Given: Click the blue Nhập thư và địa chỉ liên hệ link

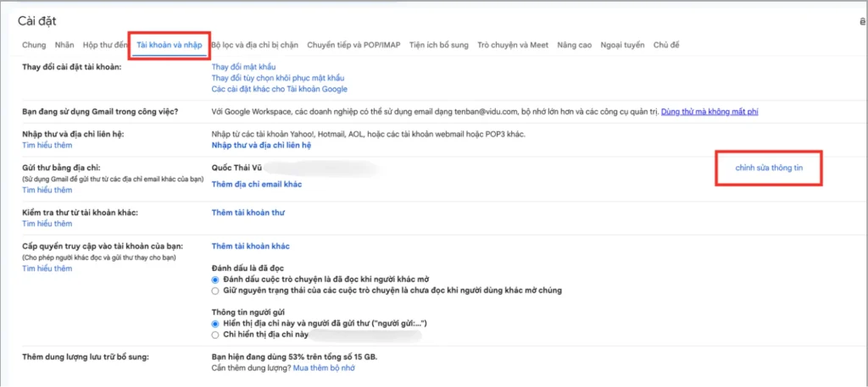Looking at the screenshot, I should (x=262, y=146).
